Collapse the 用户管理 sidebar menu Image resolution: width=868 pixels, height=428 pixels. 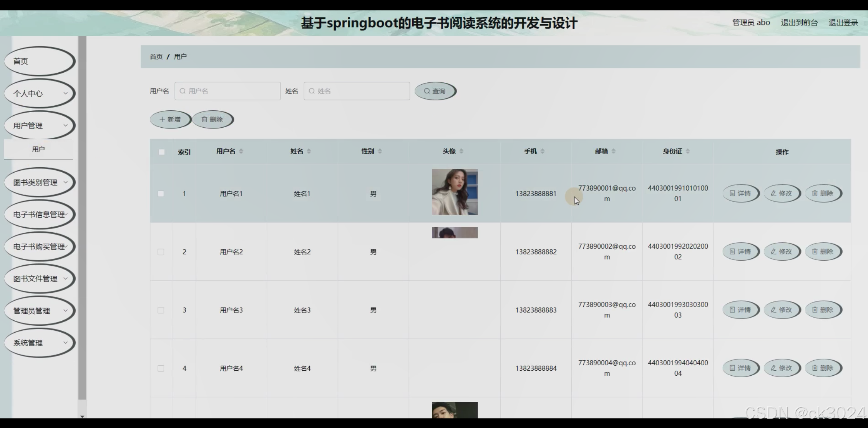(x=39, y=125)
